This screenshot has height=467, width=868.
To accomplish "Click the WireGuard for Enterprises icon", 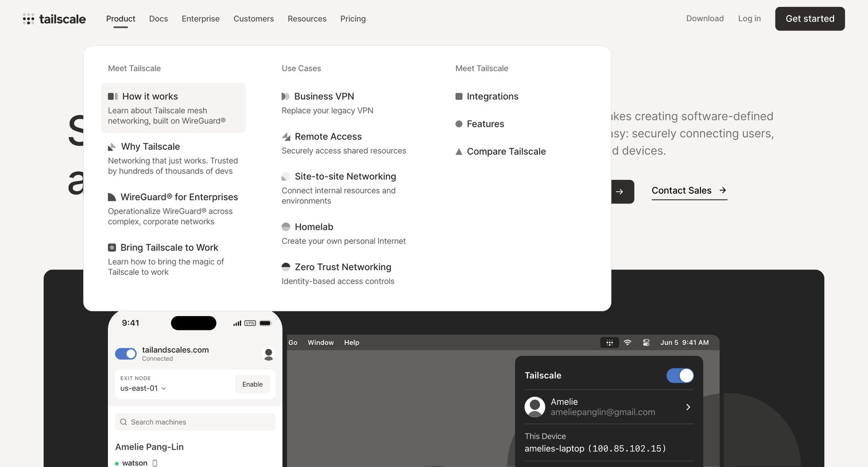I will [x=112, y=197].
